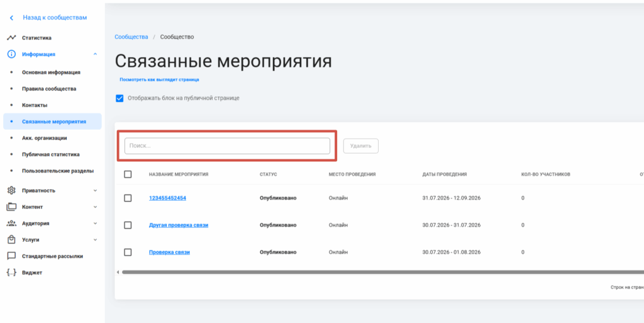Click the horizontal table scrollbar thumb
The image size is (644, 323).
coord(383,272)
